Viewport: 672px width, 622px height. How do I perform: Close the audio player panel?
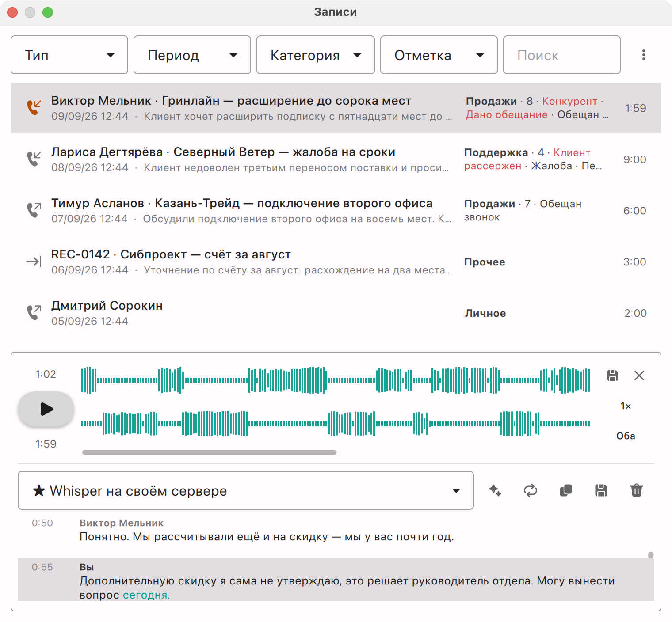click(x=639, y=375)
